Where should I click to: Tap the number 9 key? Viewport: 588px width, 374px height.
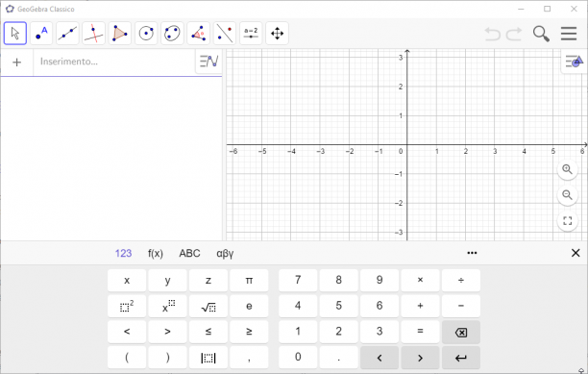tap(380, 280)
